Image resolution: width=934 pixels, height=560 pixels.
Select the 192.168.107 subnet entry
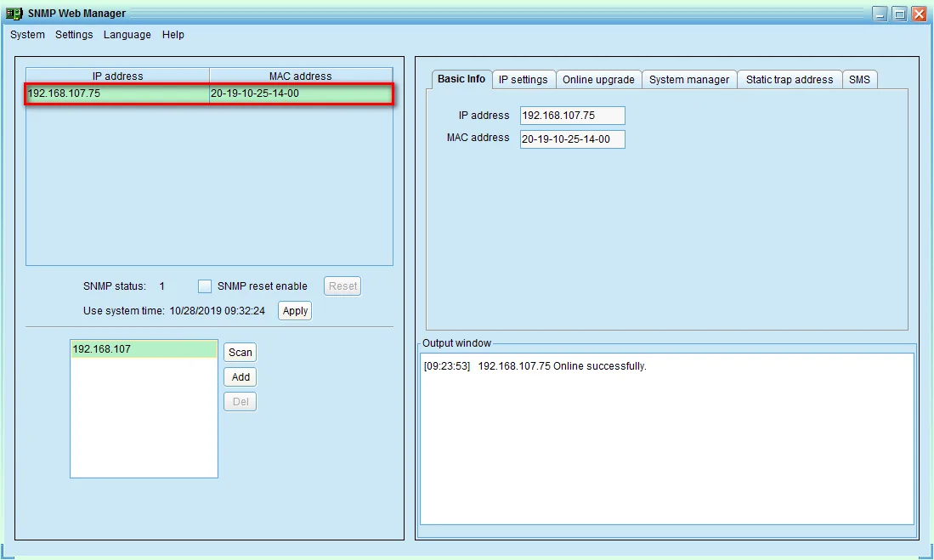(x=144, y=349)
